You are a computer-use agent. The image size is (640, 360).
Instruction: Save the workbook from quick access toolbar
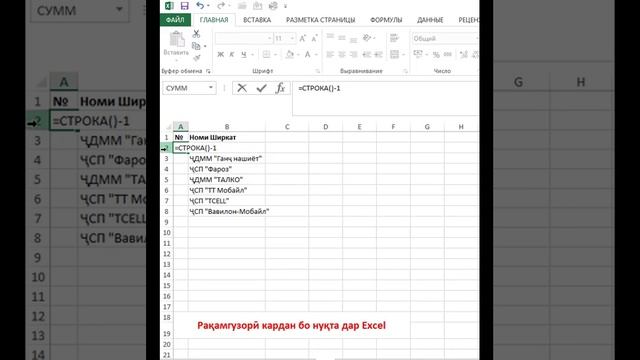click(184, 6)
